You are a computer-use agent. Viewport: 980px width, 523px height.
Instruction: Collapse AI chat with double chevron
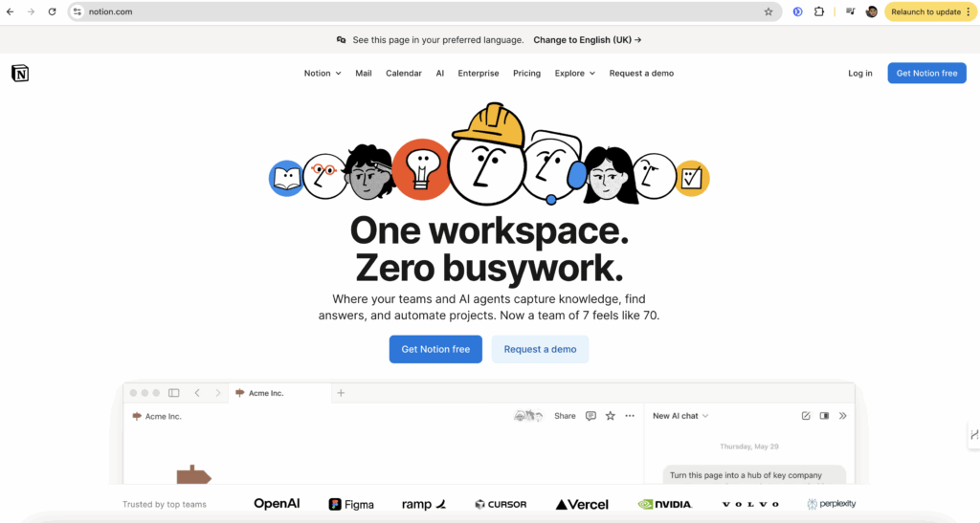tap(842, 416)
